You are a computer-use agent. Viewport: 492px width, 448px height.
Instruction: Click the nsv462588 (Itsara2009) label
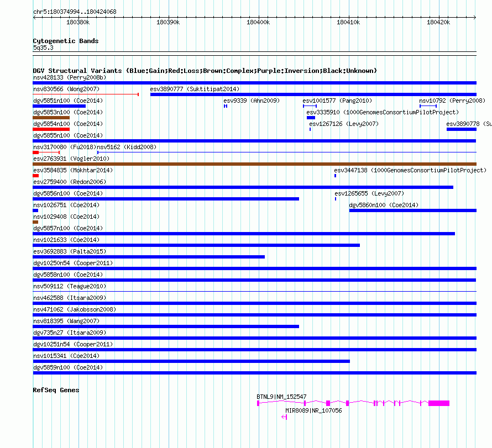(x=70, y=298)
